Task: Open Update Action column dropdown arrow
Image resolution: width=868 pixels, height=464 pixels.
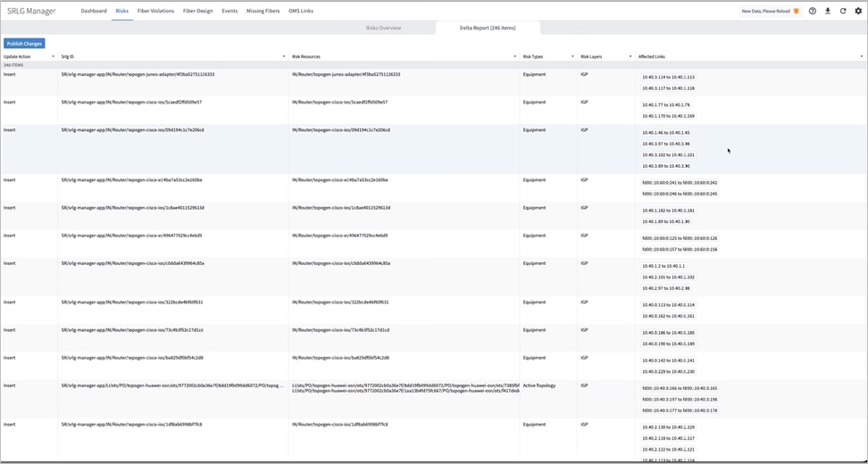Action: pyautogui.click(x=53, y=57)
